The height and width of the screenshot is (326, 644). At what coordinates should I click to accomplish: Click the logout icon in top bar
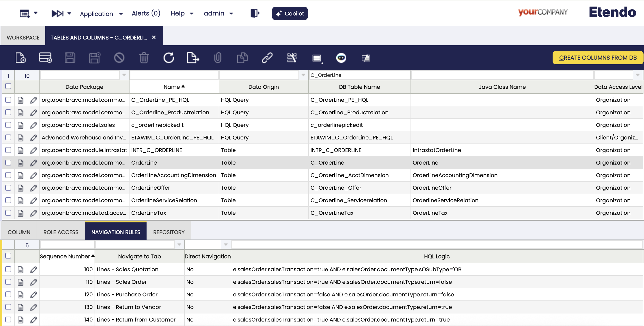coord(255,13)
